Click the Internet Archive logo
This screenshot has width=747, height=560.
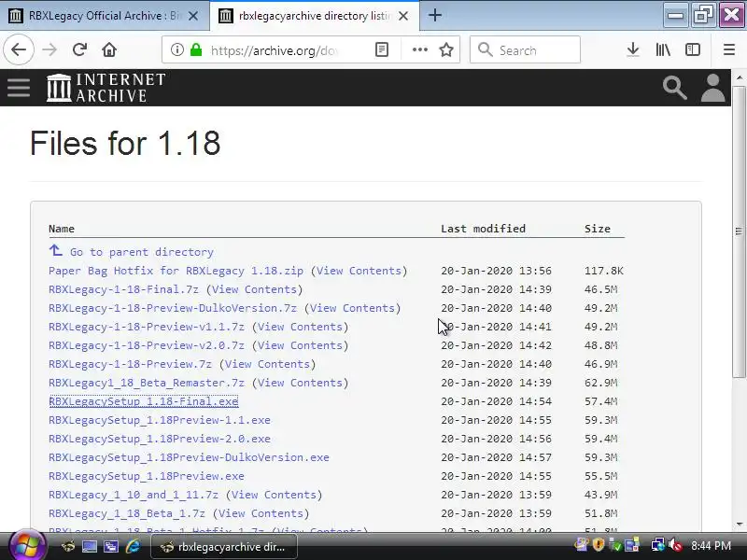coord(106,88)
